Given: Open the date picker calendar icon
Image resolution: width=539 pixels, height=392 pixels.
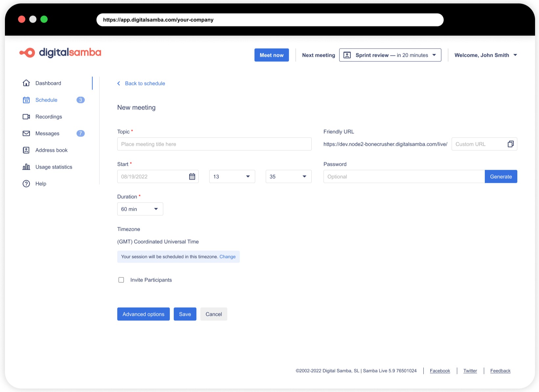Looking at the screenshot, I should 192,177.
